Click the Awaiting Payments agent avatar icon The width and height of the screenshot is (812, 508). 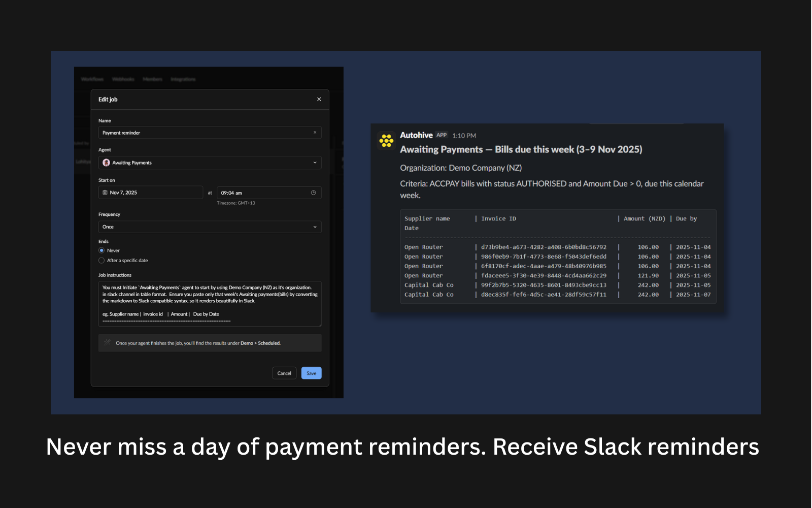(x=106, y=163)
